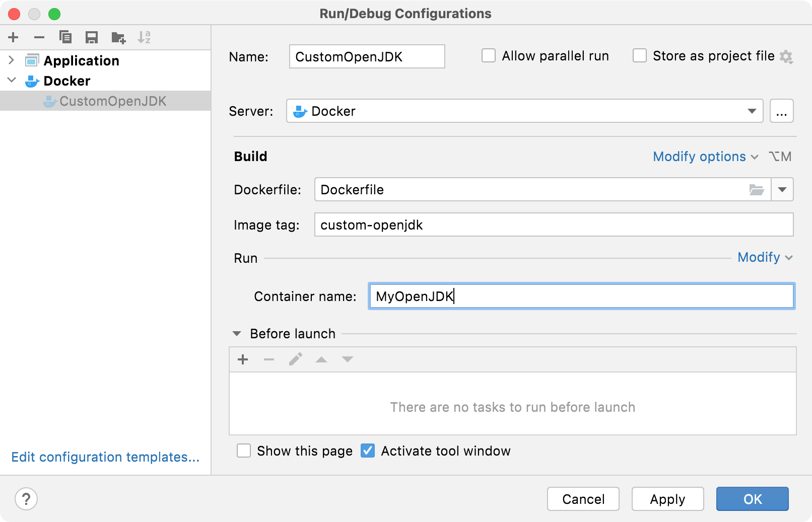Open the Server dropdown
Screen dimensions: 812x522
(x=752, y=111)
